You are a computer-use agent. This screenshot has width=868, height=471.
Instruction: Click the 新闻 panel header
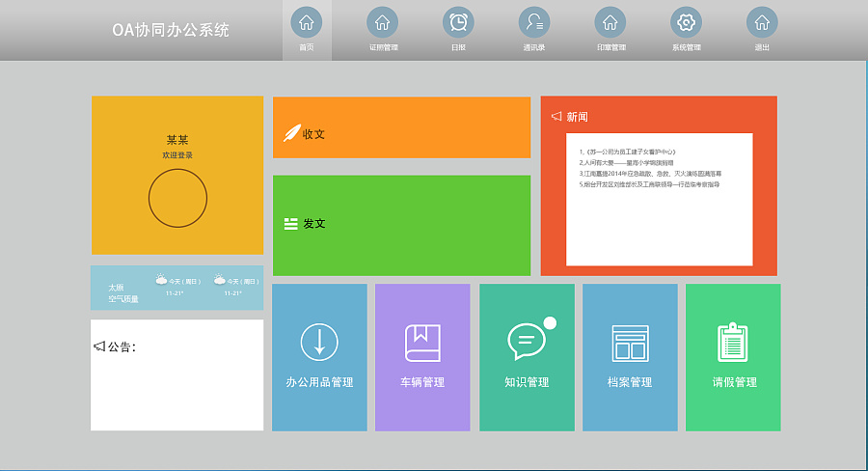coord(577,117)
